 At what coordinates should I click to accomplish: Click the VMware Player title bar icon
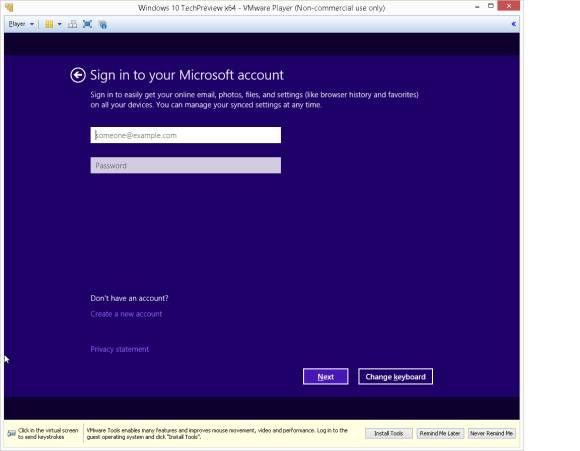point(9,7)
